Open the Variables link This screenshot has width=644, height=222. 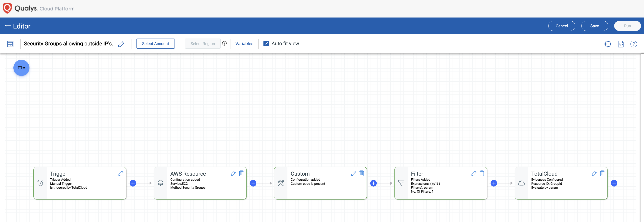pyautogui.click(x=244, y=43)
